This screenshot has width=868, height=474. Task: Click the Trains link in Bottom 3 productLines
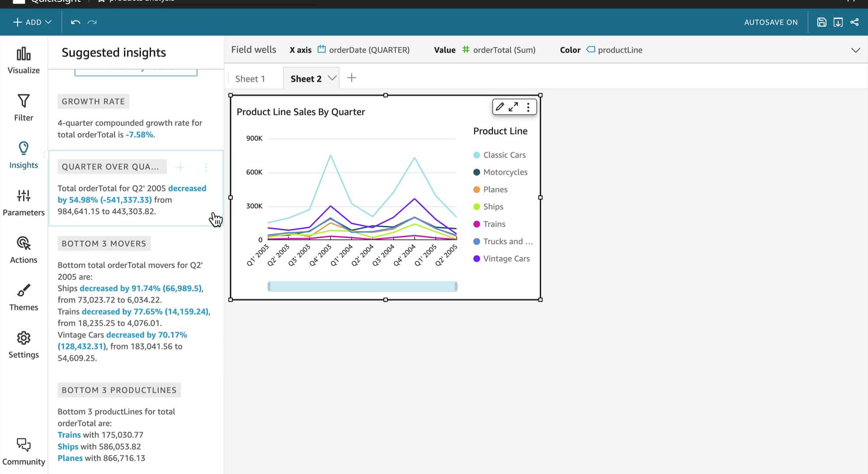point(69,435)
